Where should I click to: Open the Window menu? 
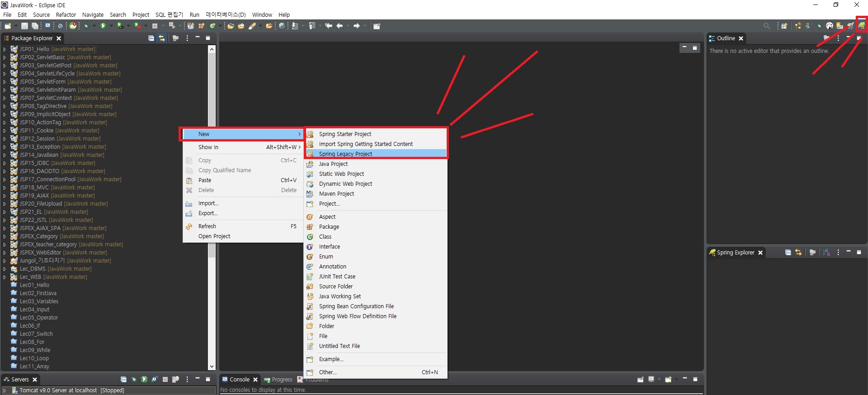(262, 15)
